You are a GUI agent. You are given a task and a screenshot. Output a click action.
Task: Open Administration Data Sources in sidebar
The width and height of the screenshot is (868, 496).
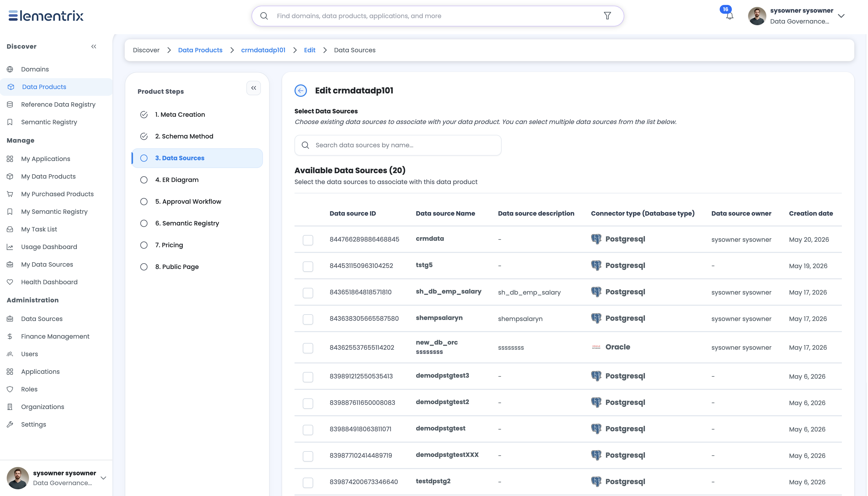42,319
